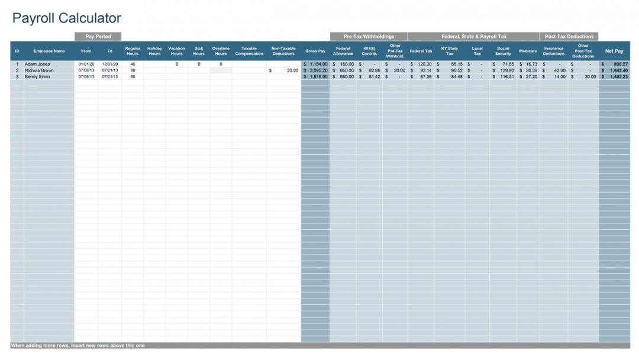
Task: Click the KY State Tax column header
Action: coord(449,51)
